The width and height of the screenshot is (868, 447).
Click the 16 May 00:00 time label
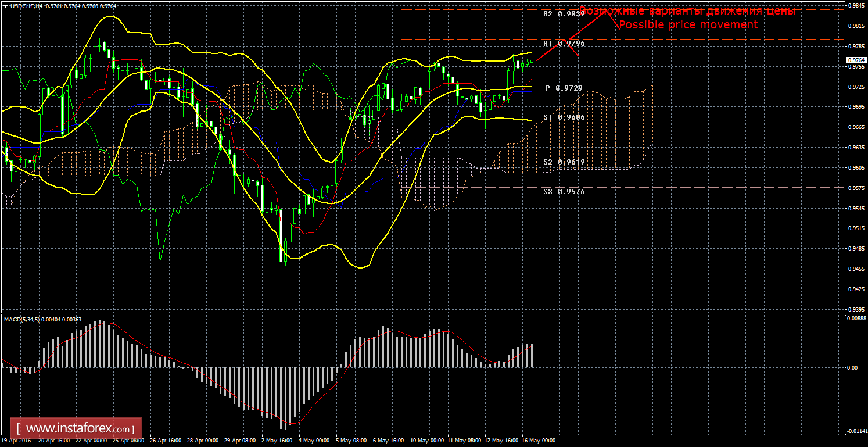(x=538, y=441)
